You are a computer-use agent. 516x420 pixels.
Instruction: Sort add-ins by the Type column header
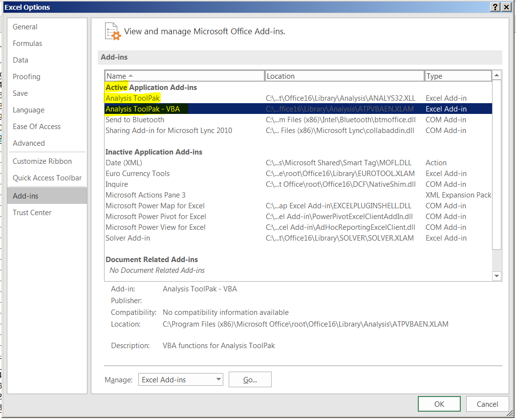tap(458, 76)
